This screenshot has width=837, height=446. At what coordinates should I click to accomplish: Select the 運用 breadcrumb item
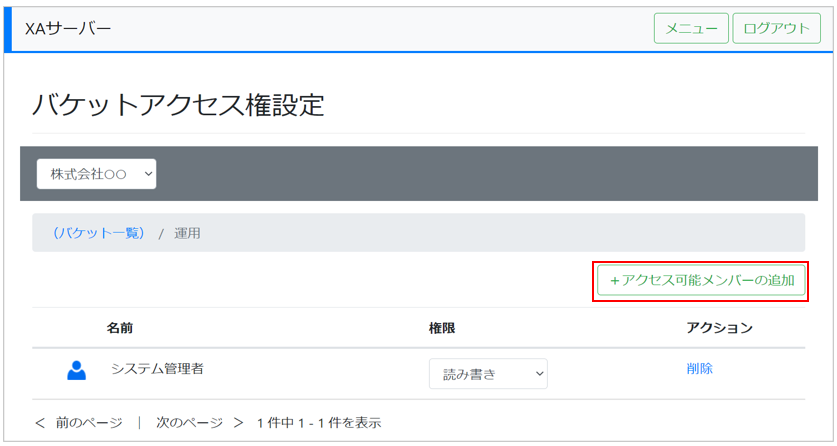click(x=188, y=233)
